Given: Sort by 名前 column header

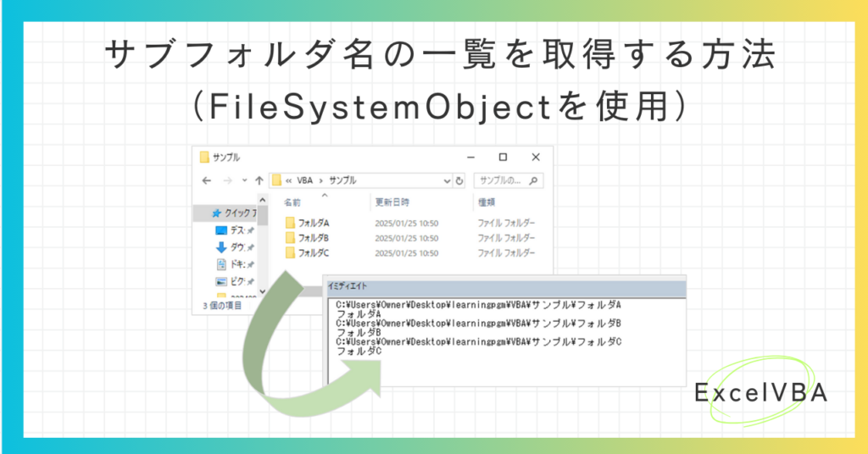Looking at the screenshot, I should 292,202.
